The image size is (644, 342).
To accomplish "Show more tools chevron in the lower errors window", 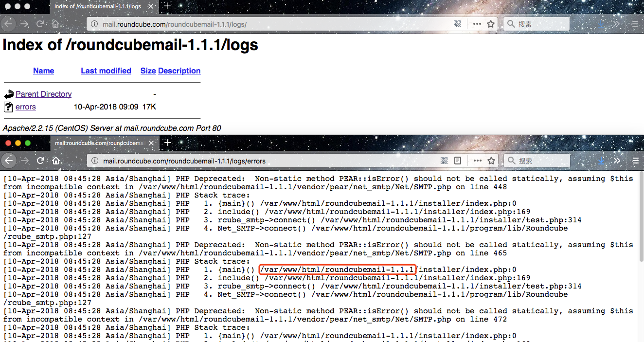I will click(x=617, y=161).
